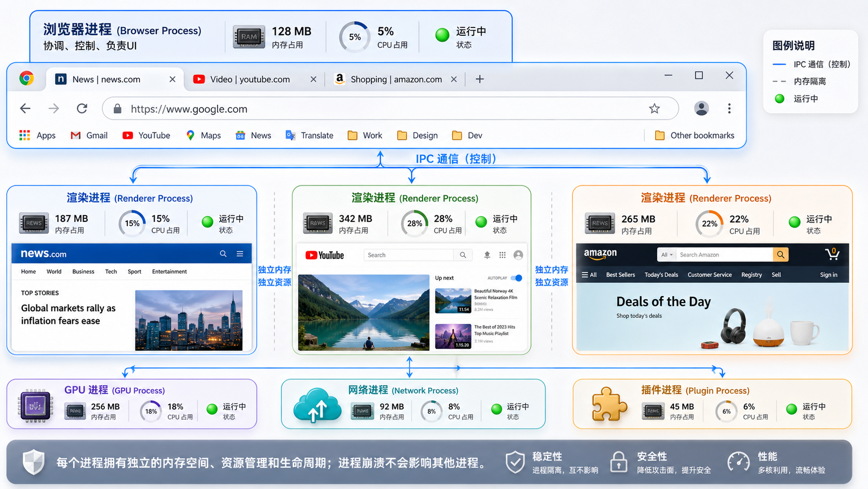Viewport: 868px width, 489px height.
Task: Open the YouTube bookmark in bookmarks bar
Action: click(146, 135)
